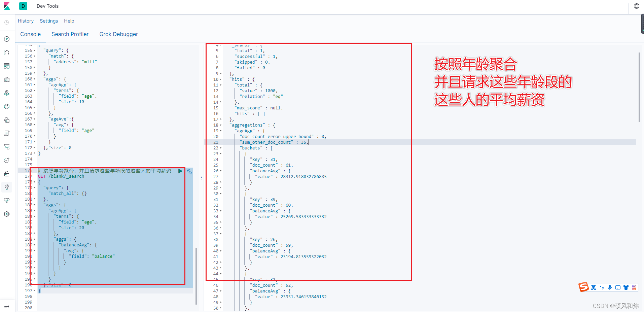Click the 'Dev Tools' breadcrumb title
Viewport: 644px width, 312px height.
tap(47, 6)
